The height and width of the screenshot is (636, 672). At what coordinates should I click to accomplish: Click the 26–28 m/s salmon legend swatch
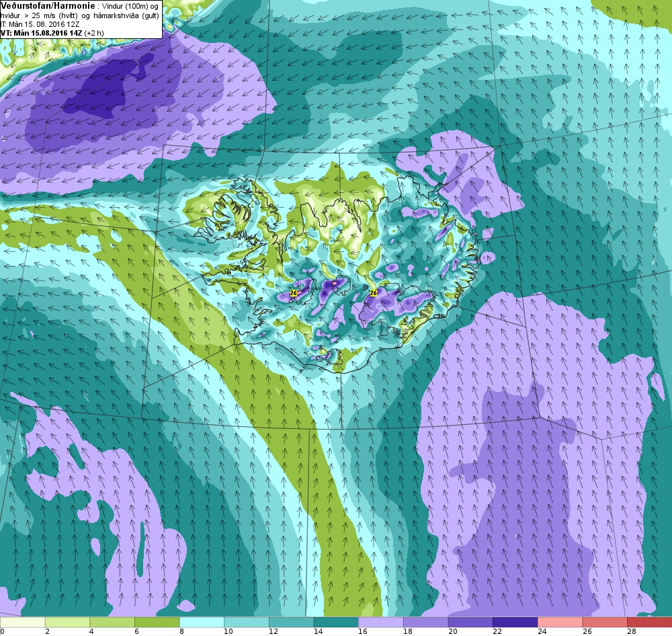tap(605, 622)
